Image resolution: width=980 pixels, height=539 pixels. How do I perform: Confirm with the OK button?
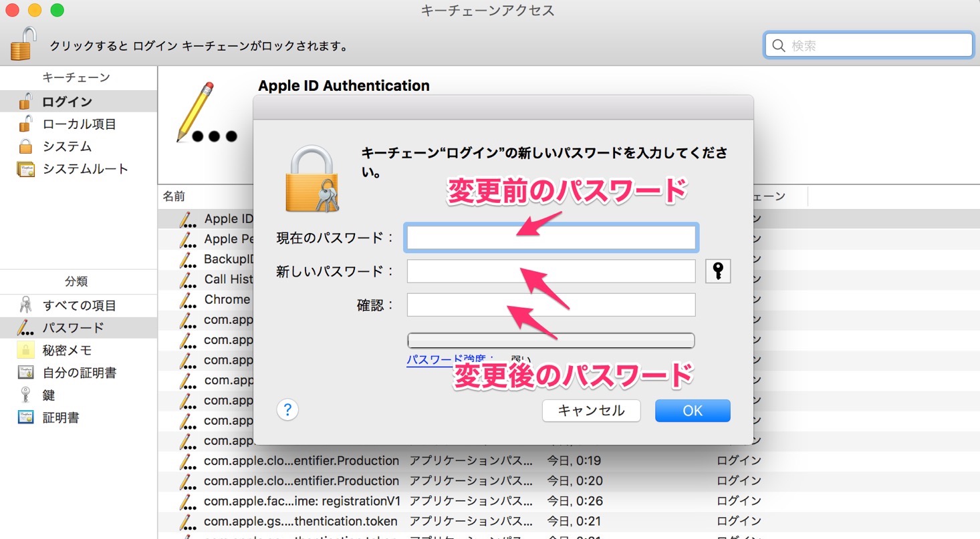tap(693, 411)
